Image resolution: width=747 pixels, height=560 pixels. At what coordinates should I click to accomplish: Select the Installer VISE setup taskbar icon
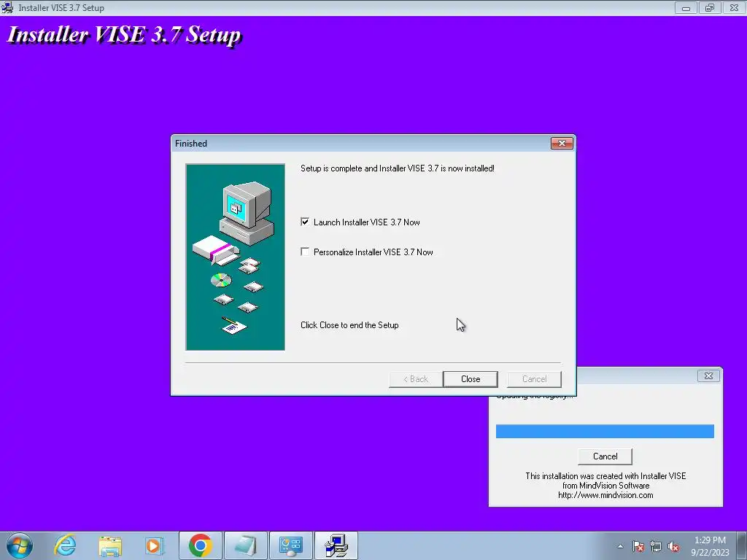(x=336, y=545)
